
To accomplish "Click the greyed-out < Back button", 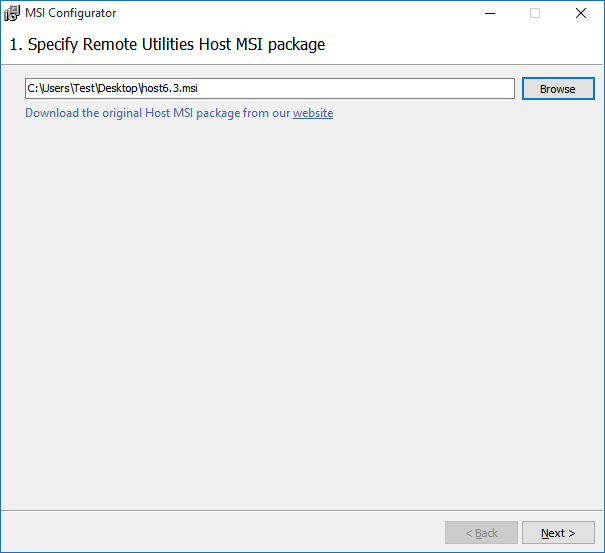I will (x=481, y=533).
